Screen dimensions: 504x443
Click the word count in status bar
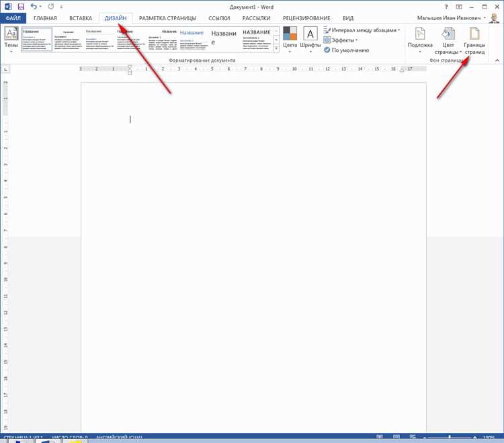point(69,438)
